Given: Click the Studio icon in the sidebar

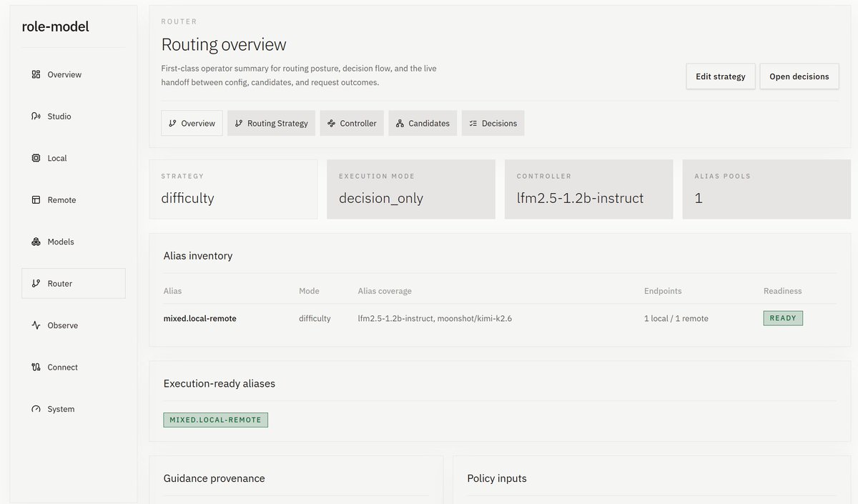Looking at the screenshot, I should click(36, 116).
